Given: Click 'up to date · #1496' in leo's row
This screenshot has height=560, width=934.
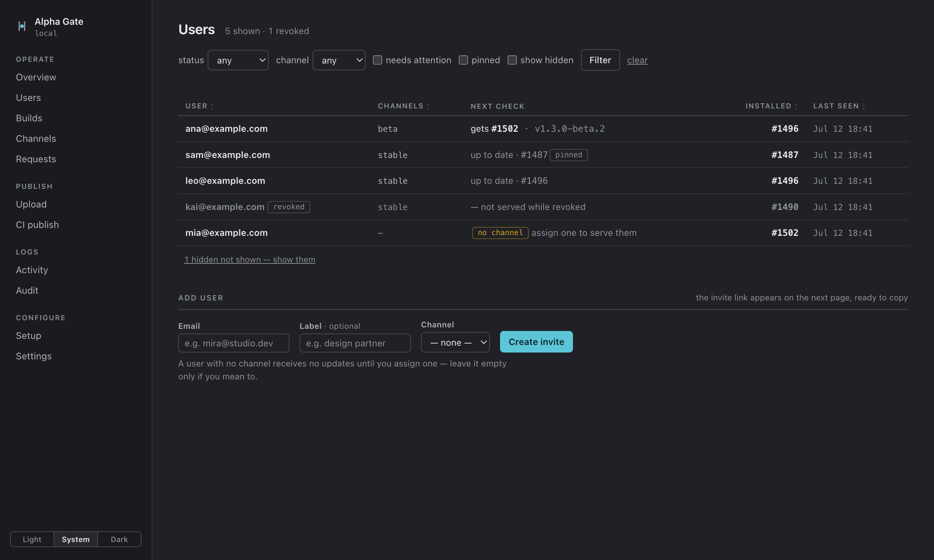Looking at the screenshot, I should coord(509,181).
